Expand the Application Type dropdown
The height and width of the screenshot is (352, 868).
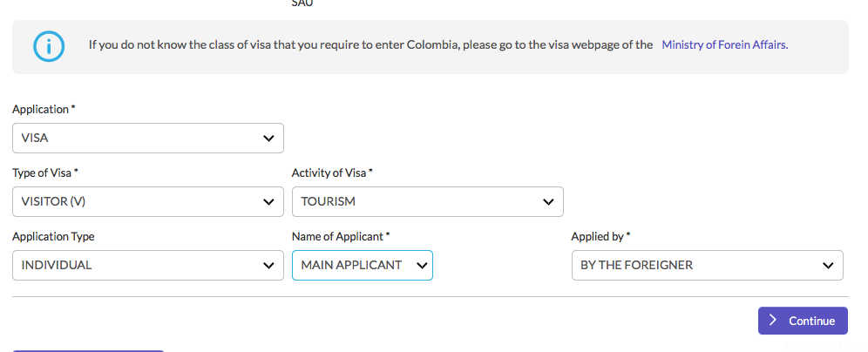click(x=139, y=266)
